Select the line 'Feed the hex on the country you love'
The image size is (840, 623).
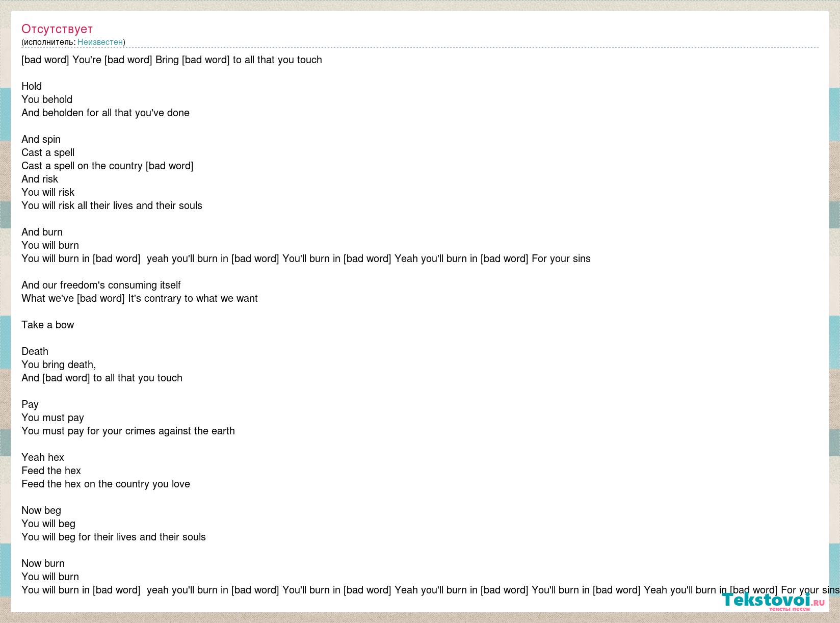pyautogui.click(x=106, y=484)
